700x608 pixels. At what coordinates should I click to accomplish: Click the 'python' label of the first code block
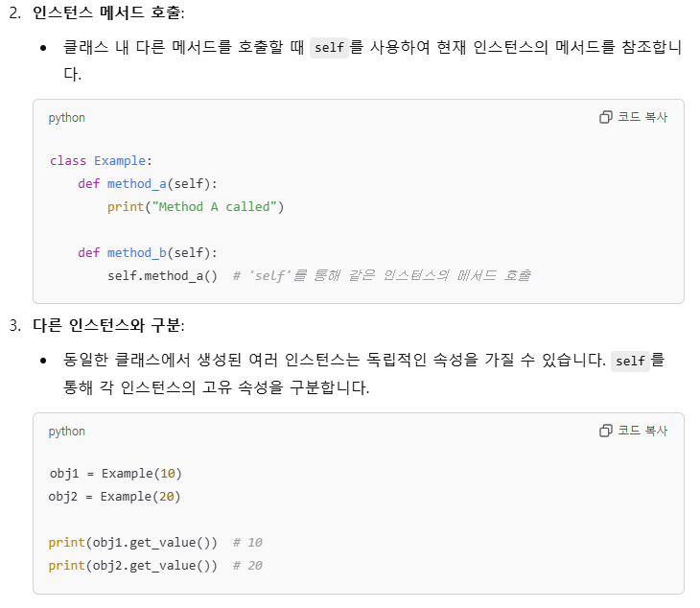[x=66, y=117]
